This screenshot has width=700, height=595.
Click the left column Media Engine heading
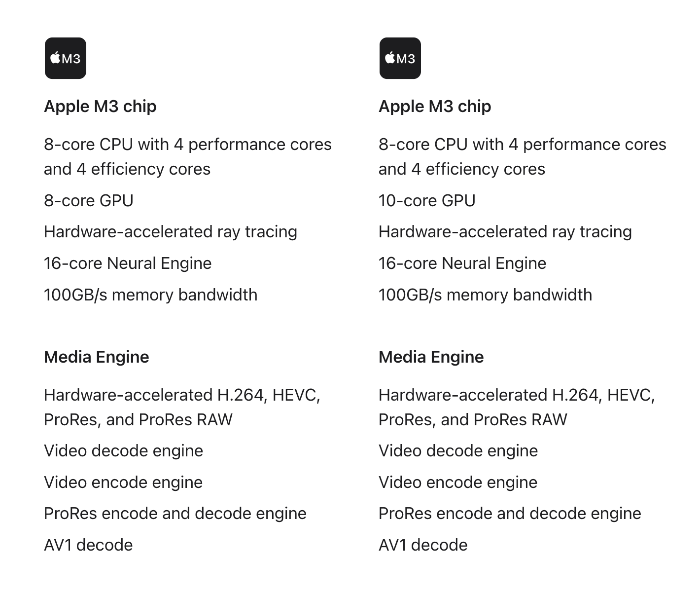point(97,357)
